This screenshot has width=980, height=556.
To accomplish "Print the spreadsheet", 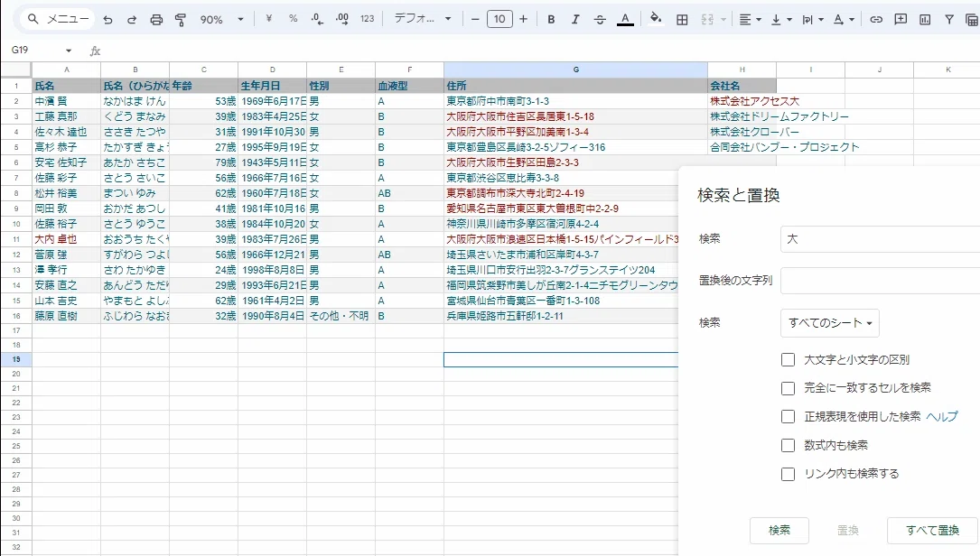I will 156,19.
